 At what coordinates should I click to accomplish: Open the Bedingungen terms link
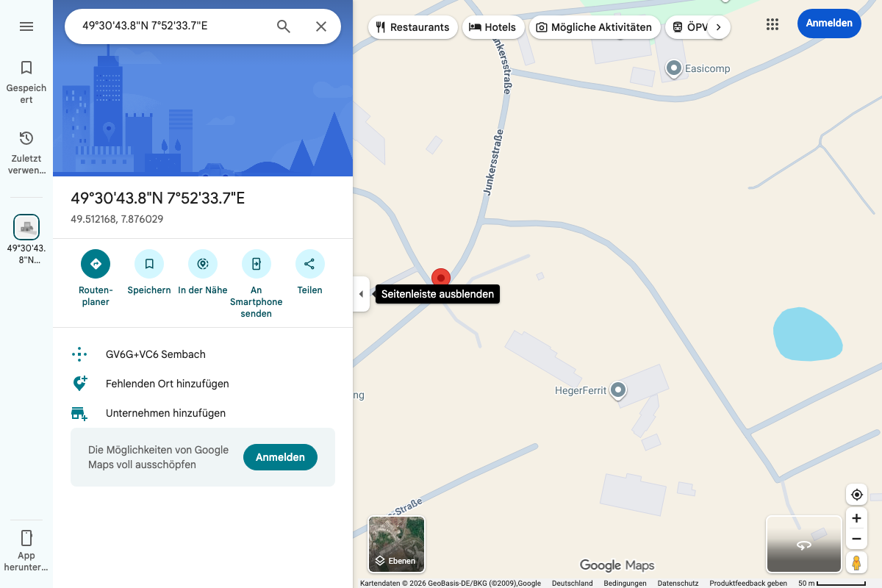click(x=625, y=584)
